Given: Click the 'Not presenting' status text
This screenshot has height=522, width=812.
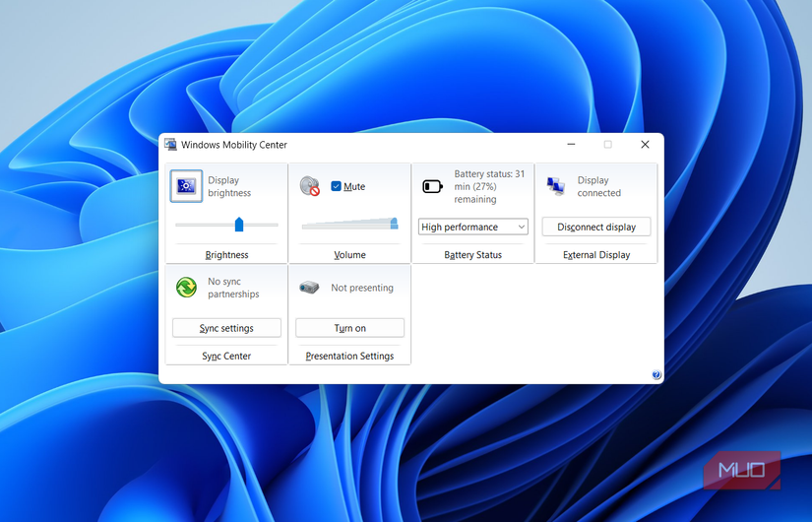Looking at the screenshot, I should [362, 288].
